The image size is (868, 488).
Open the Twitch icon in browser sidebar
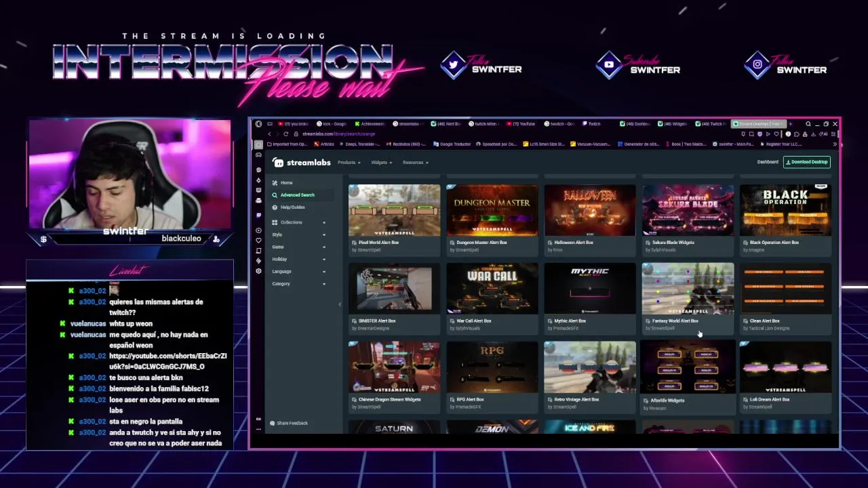[x=258, y=216]
